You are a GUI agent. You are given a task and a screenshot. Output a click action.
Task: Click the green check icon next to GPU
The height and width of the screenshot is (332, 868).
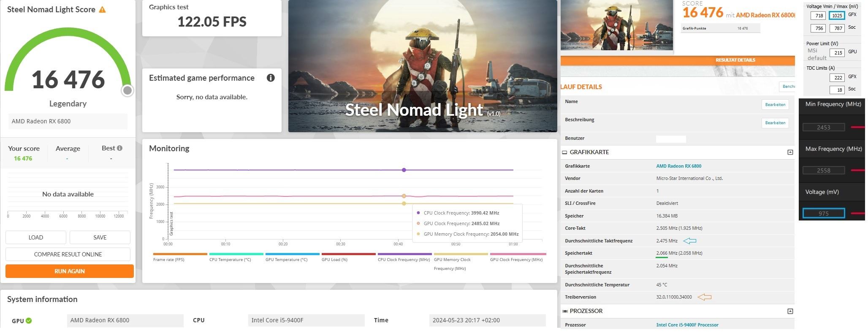click(x=29, y=321)
